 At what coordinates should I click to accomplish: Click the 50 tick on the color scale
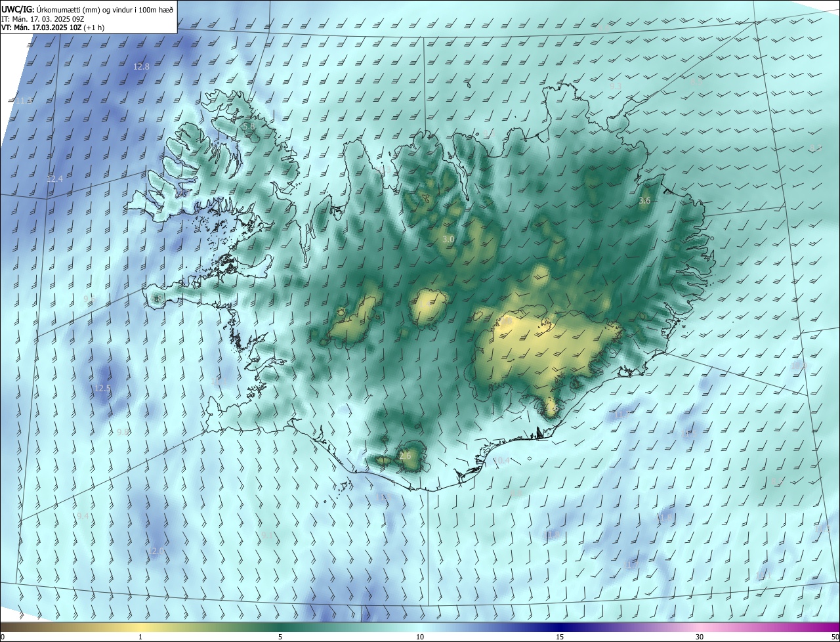pos(835,637)
